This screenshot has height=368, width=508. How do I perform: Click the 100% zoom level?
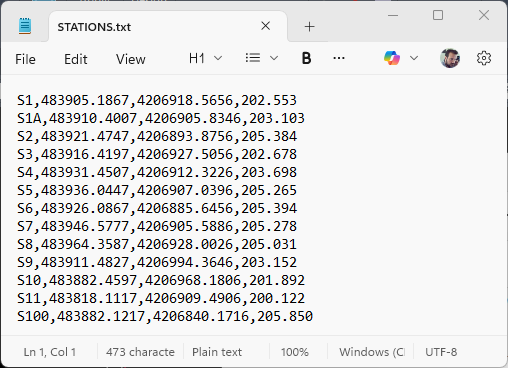coord(295,352)
